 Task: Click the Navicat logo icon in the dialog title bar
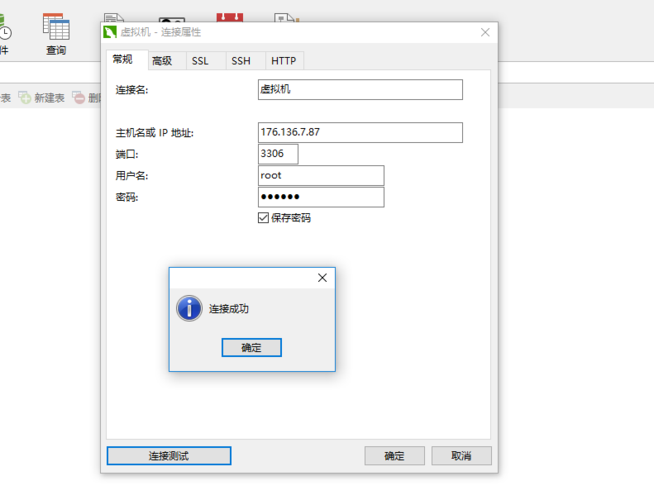[x=110, y=32]
